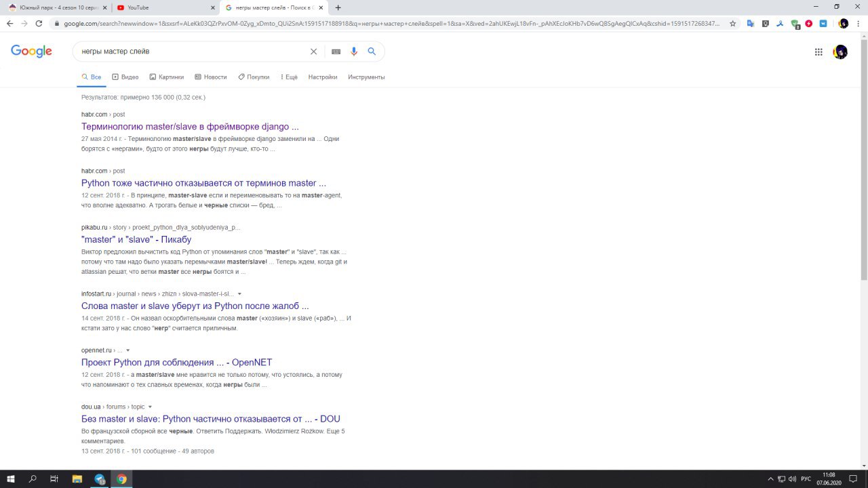Open the Пикабу "master" и "slave" result
The image size is (868, 488).
(136, 239)
